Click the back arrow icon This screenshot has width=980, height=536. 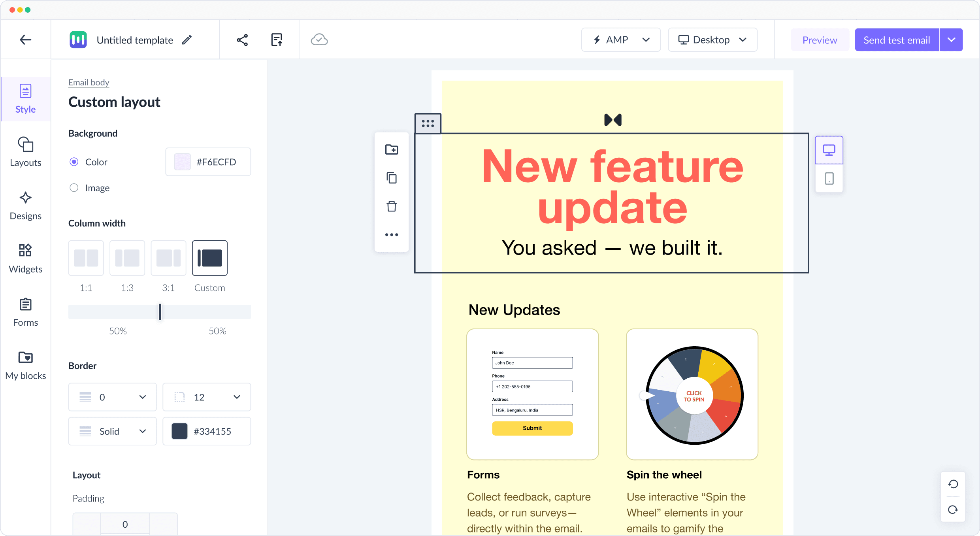(x=26, y=40)
